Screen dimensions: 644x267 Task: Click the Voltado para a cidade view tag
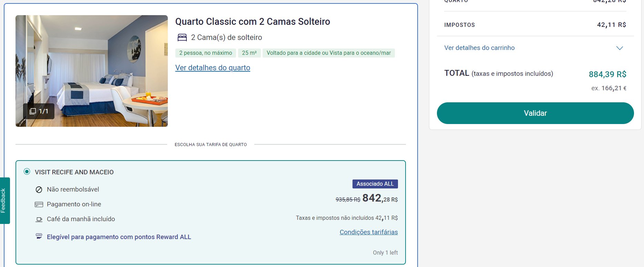(329, 53)
